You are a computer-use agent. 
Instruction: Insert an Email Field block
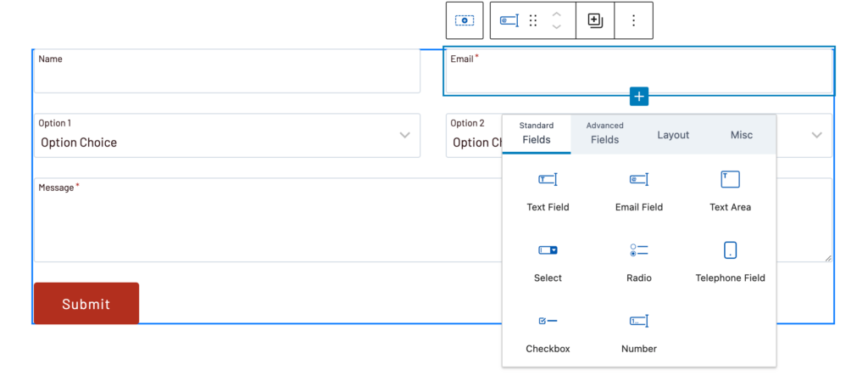point(638,190)
